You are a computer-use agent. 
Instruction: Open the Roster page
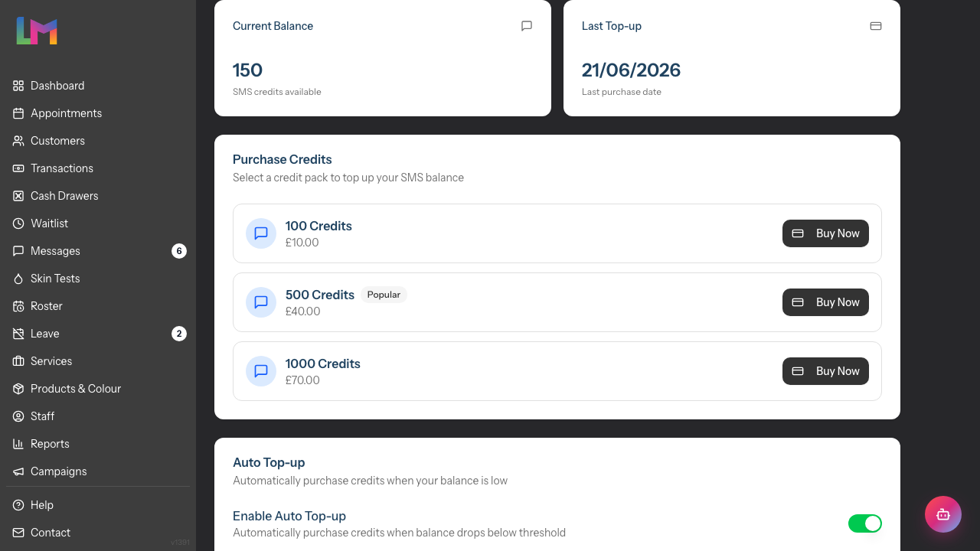coord(98,306)
